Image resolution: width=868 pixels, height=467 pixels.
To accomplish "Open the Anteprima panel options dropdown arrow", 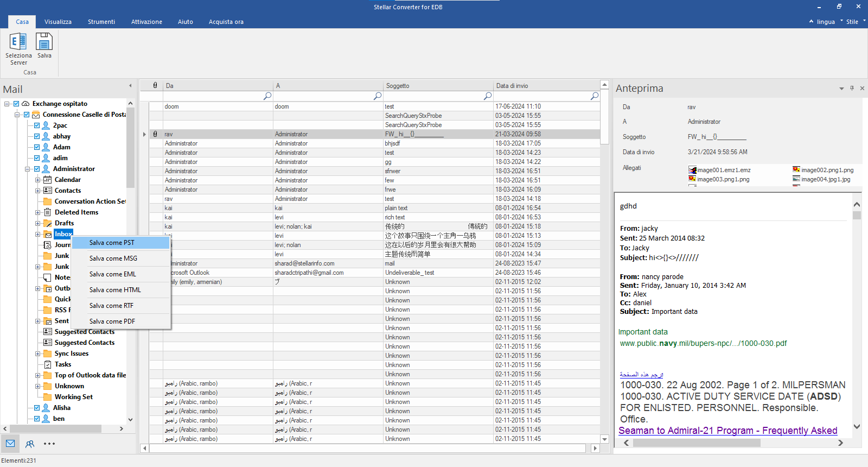I will [841, 88].
